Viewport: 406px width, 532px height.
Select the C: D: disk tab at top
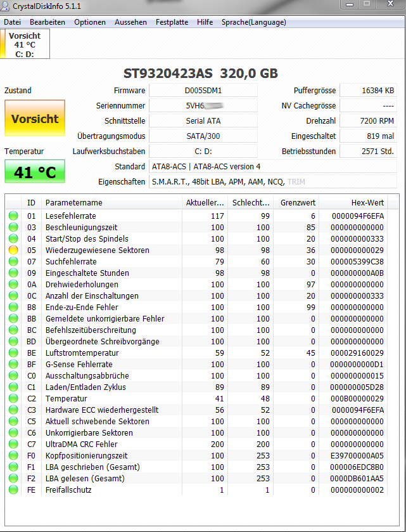[x=25, y=45]
